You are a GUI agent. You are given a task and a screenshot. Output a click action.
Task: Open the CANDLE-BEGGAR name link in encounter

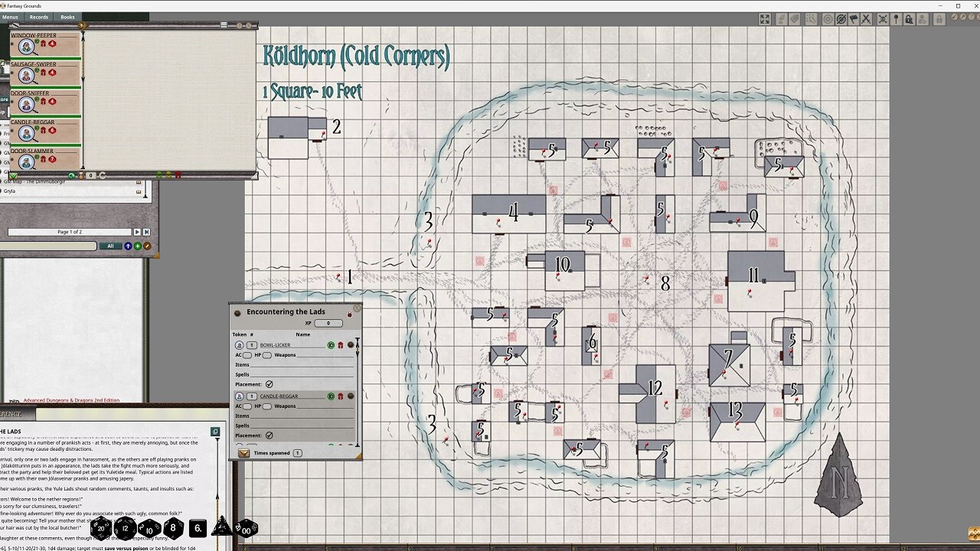click(x=279, y=396)
